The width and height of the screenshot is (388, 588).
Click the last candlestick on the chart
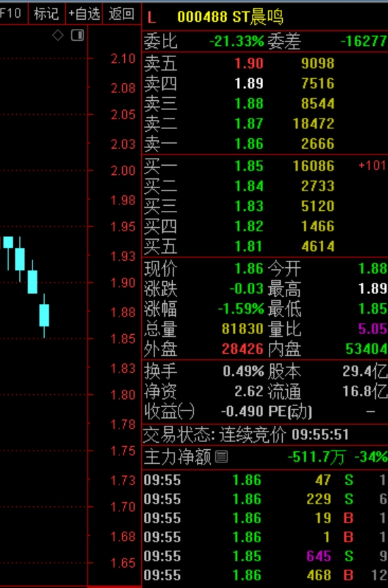pos(44,315)
